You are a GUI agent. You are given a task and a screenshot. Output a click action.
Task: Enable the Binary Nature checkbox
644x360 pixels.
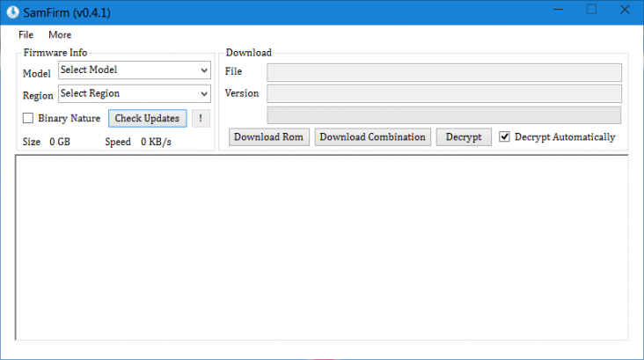point(28,118)
